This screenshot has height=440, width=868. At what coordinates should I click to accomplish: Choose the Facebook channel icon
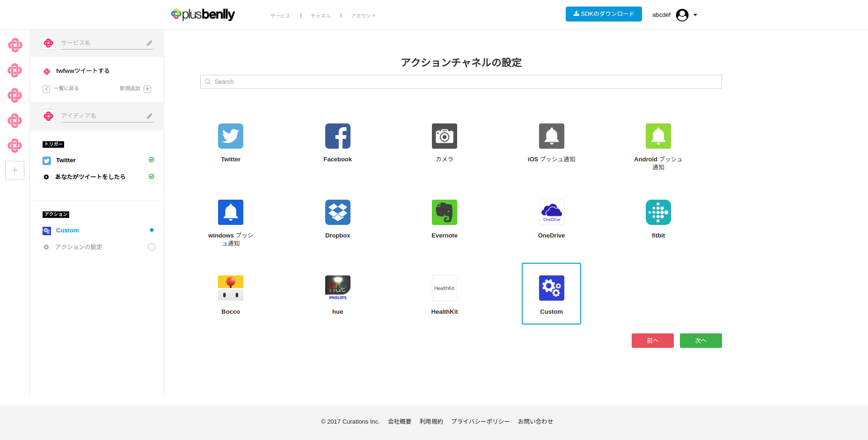(x=338, y=136)
